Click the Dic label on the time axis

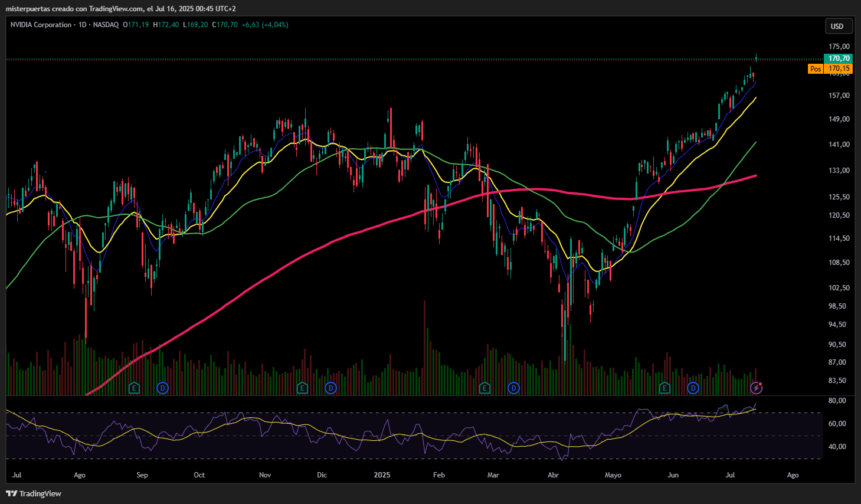322,475
